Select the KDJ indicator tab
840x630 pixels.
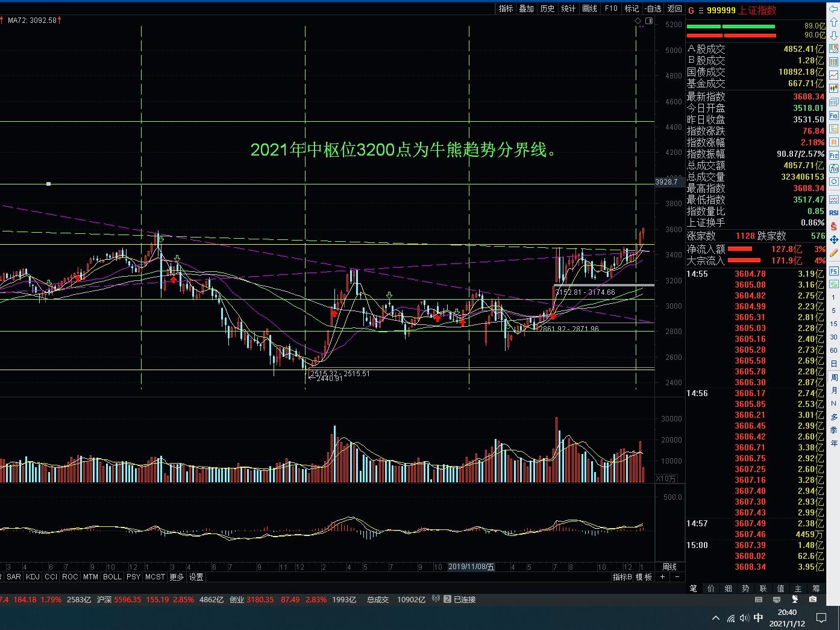(x=33, y=577)
